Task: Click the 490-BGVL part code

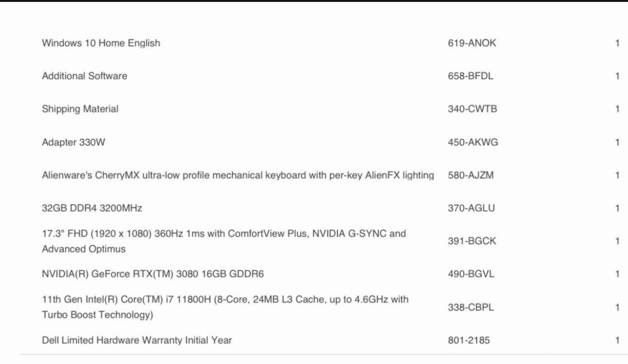Action: point(471,274)
